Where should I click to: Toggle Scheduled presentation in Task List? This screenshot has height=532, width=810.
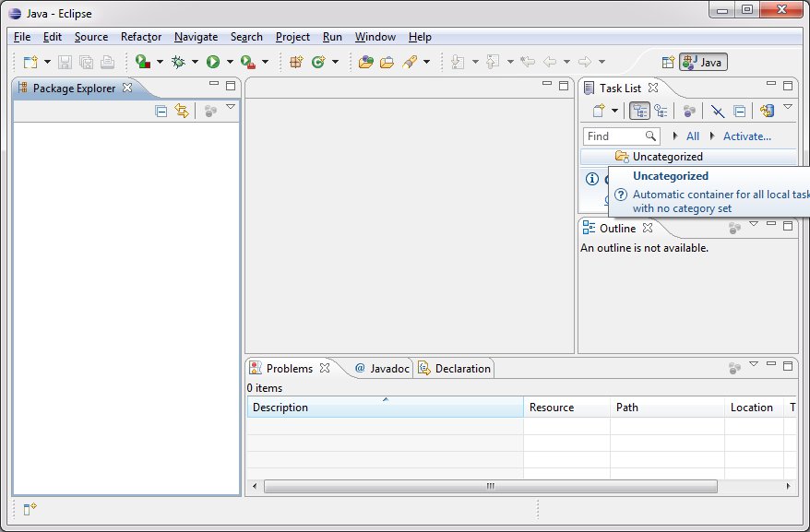coord(661,111)
